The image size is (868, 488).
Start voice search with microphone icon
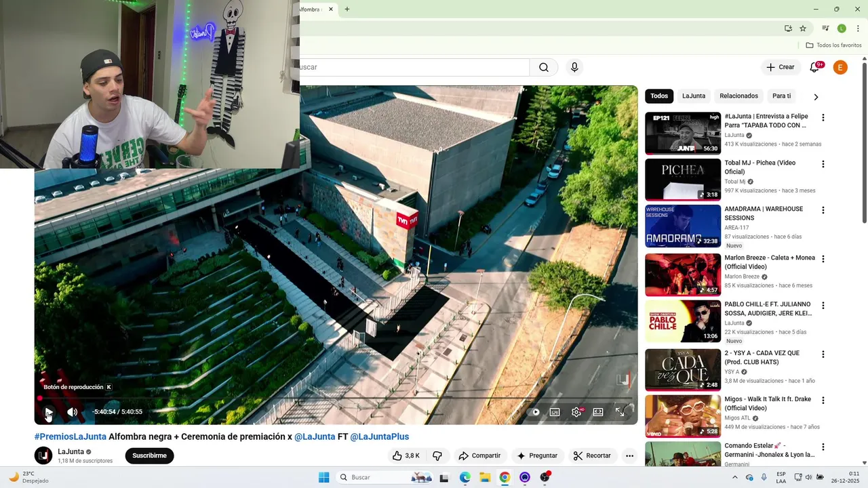(x=574, y=67)
